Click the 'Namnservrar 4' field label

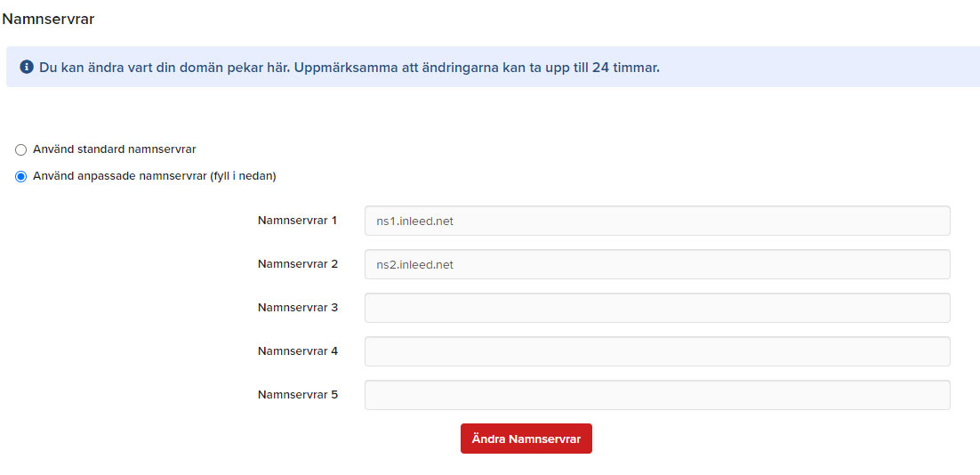click(297, 350)
